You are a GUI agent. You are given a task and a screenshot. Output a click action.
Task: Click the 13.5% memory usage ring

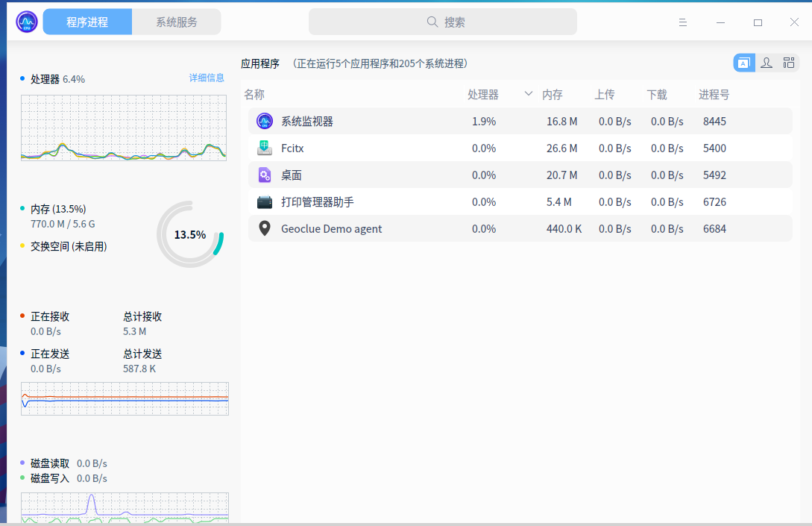tap(189, 234)
